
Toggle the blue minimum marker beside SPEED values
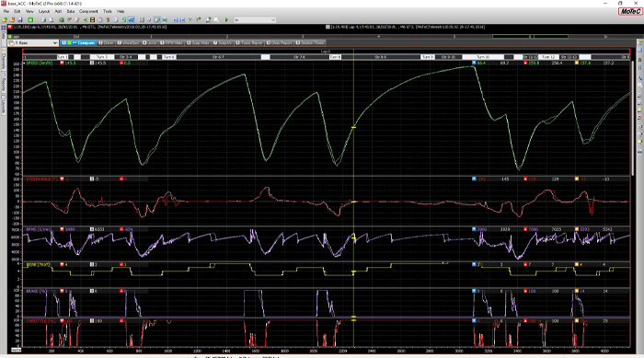coord(474,63)
